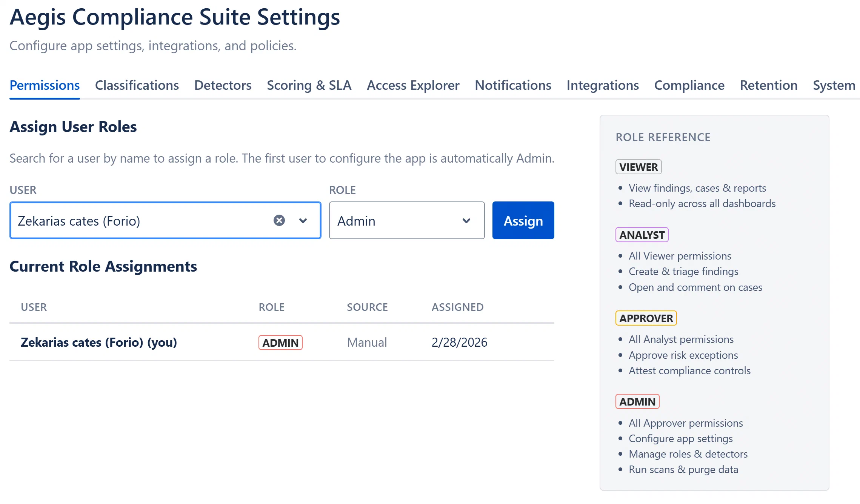Image resolution: width=860 pixels, height=504 pixels.
Task: Click the ADMIN badge in the assignments table
Action: pos(280,343)
